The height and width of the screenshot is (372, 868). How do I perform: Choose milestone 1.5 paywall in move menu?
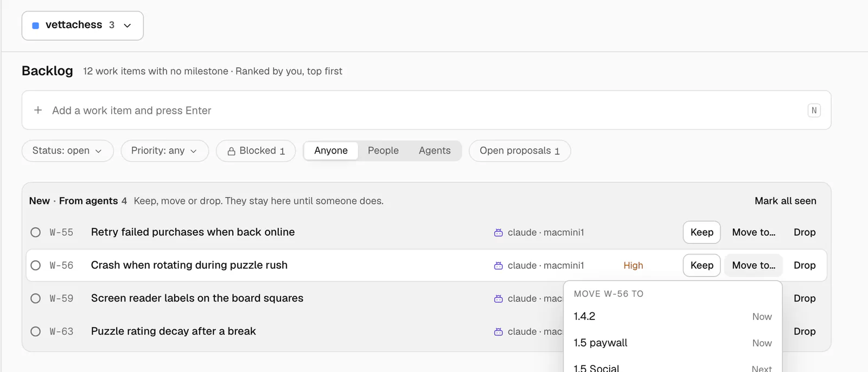[673, 343]
